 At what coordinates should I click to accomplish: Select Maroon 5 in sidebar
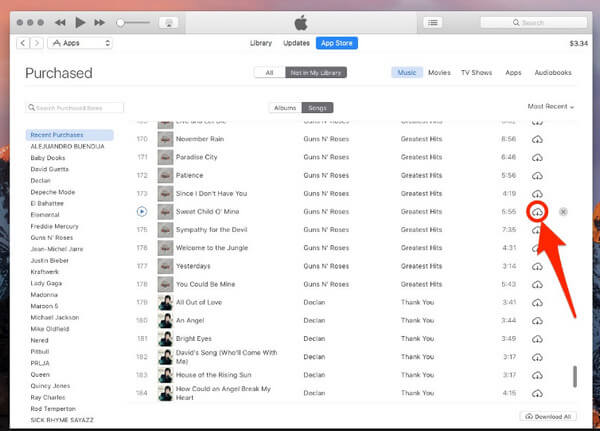point(44,306)
